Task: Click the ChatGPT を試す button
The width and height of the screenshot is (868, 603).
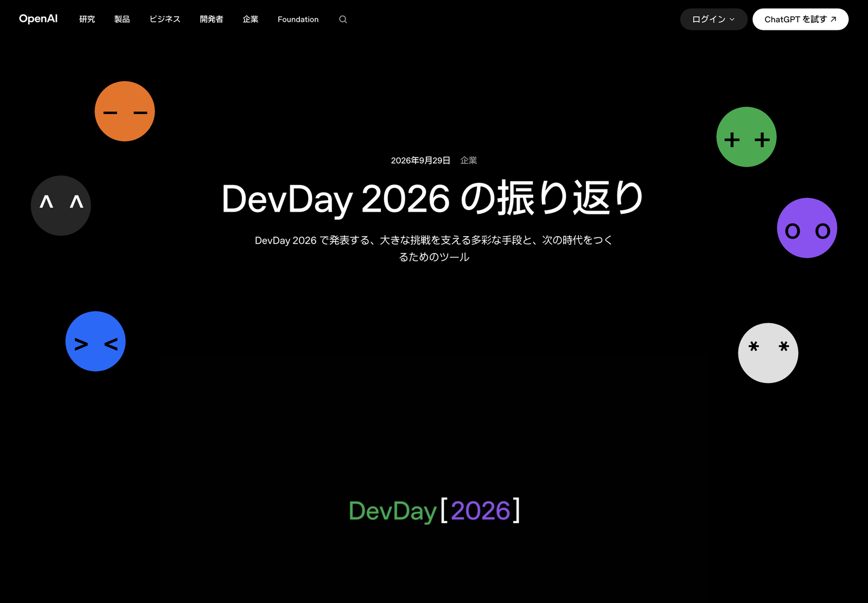Action: click(800, 20)
